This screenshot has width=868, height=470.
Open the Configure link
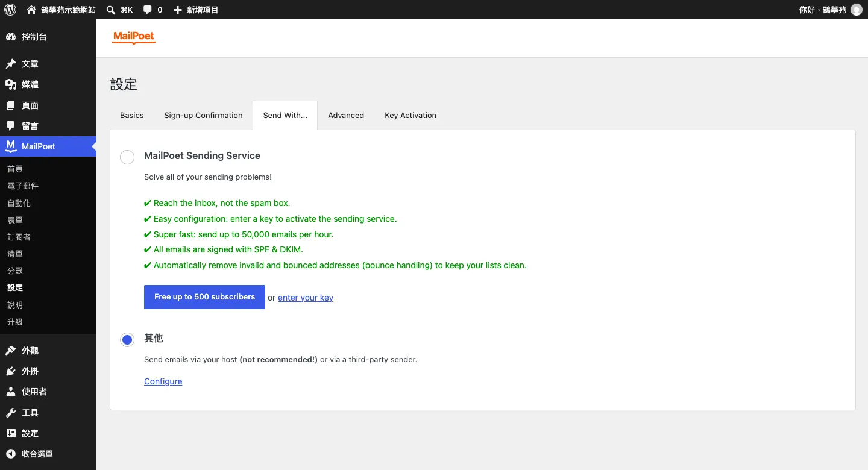click(163, 381)
